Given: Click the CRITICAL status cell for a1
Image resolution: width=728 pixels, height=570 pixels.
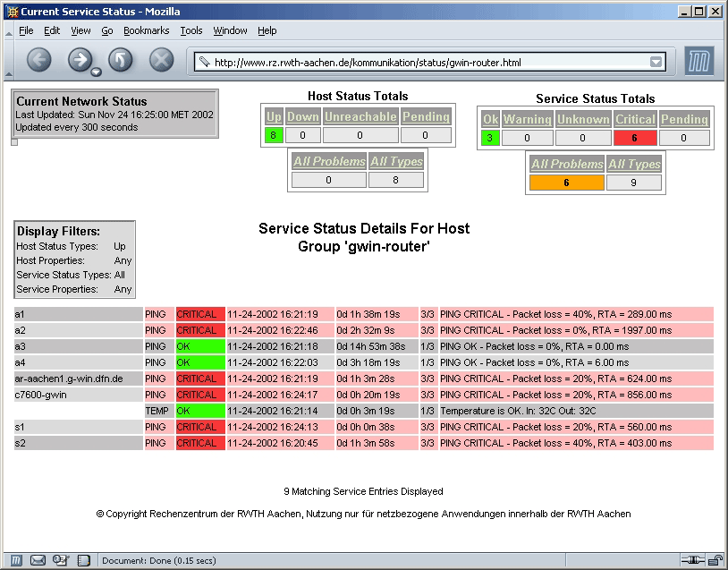Looking at the screenshot, I should (x=200, y=314).
